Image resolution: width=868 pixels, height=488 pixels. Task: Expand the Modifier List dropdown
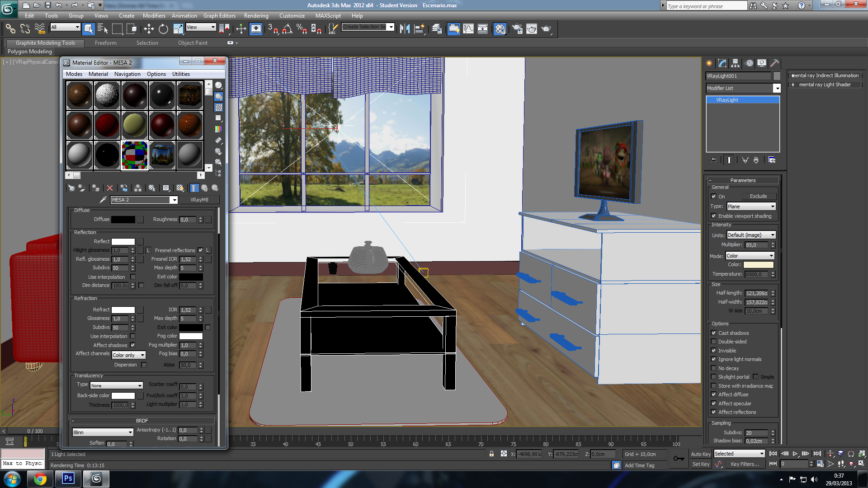coord(777,89)
